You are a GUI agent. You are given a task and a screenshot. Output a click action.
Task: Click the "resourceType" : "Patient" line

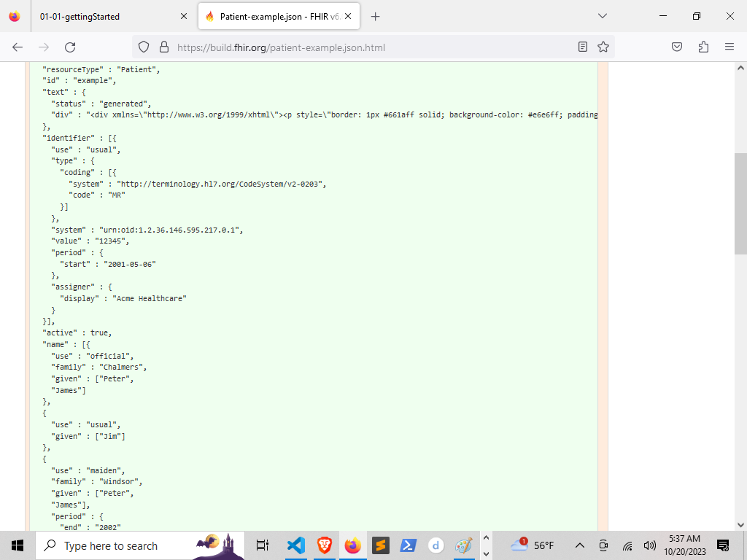coord(101,69)
